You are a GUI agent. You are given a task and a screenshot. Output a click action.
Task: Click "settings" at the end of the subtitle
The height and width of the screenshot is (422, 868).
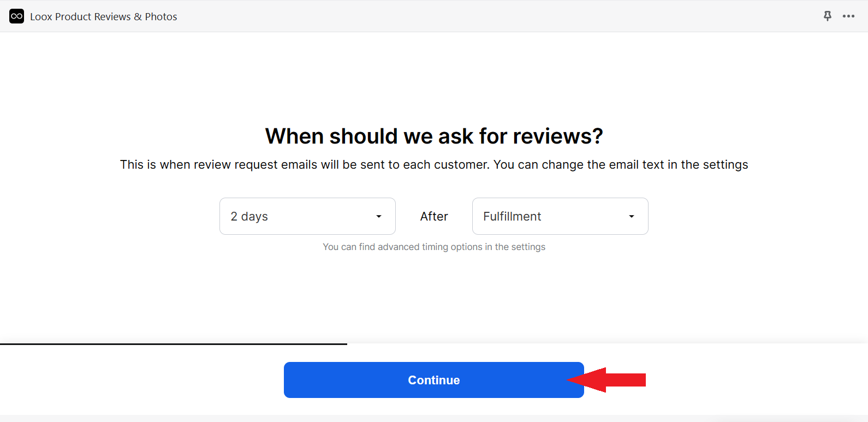point(726,165)
